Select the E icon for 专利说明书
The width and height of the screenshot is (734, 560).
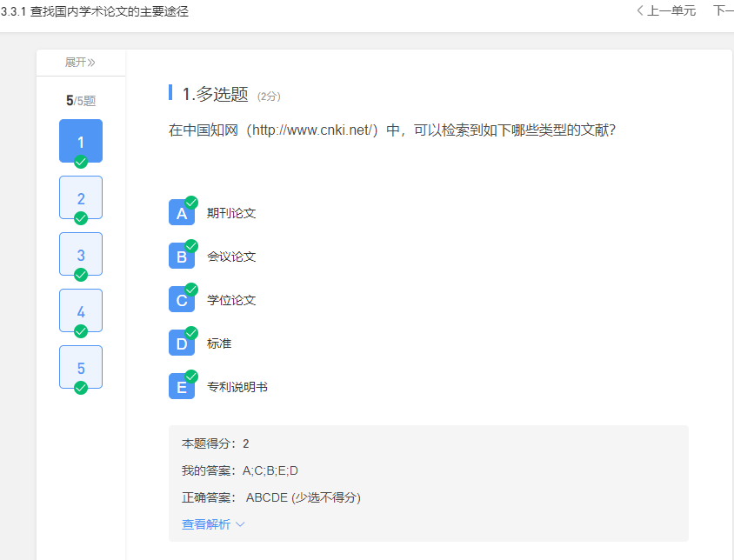(182, 386)
